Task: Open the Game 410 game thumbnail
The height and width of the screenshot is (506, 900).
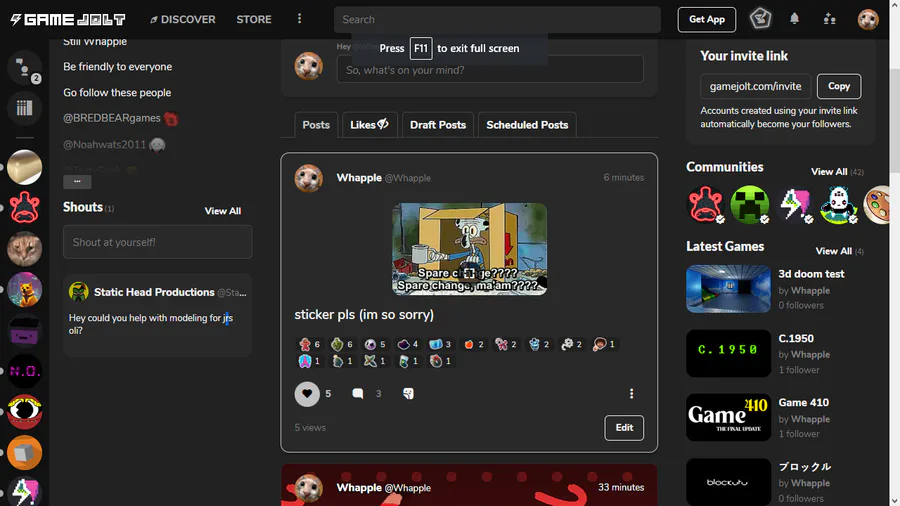Action: tap(728, 418)
